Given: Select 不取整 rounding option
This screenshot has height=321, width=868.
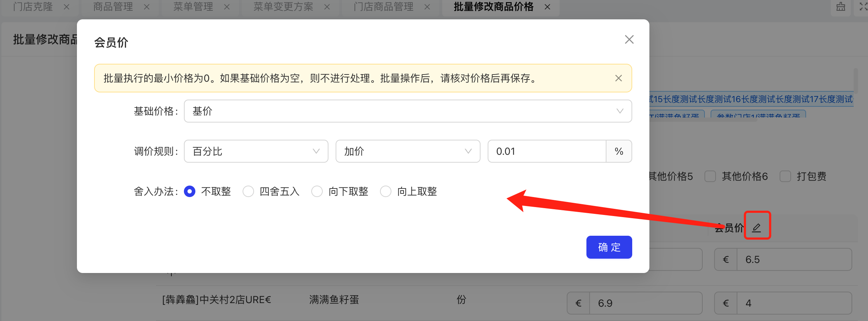Looking at the screenshot, I should (190, 191).
